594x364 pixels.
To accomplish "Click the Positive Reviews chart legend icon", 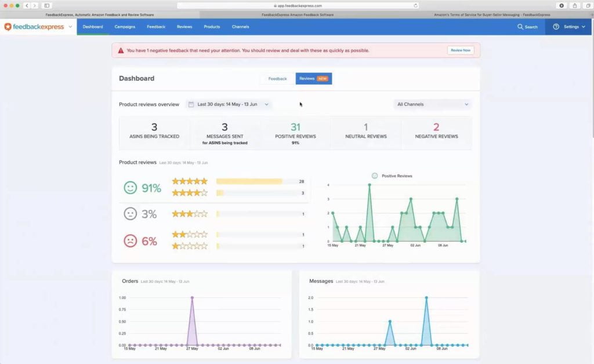I will tap(375, 176).
